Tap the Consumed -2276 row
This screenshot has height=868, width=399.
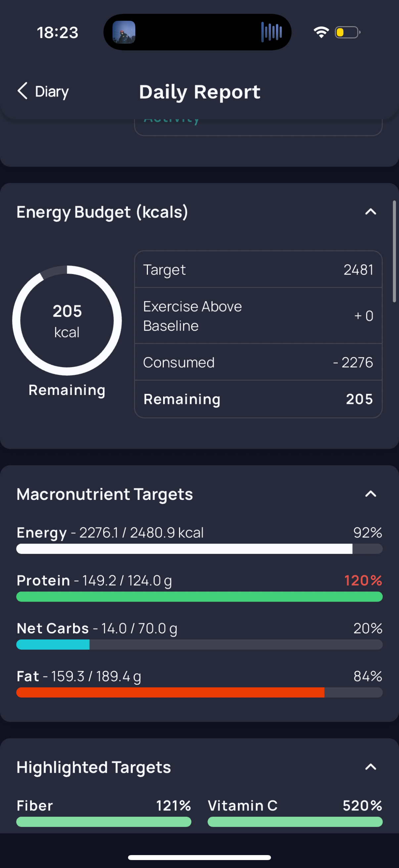point(258,362)
